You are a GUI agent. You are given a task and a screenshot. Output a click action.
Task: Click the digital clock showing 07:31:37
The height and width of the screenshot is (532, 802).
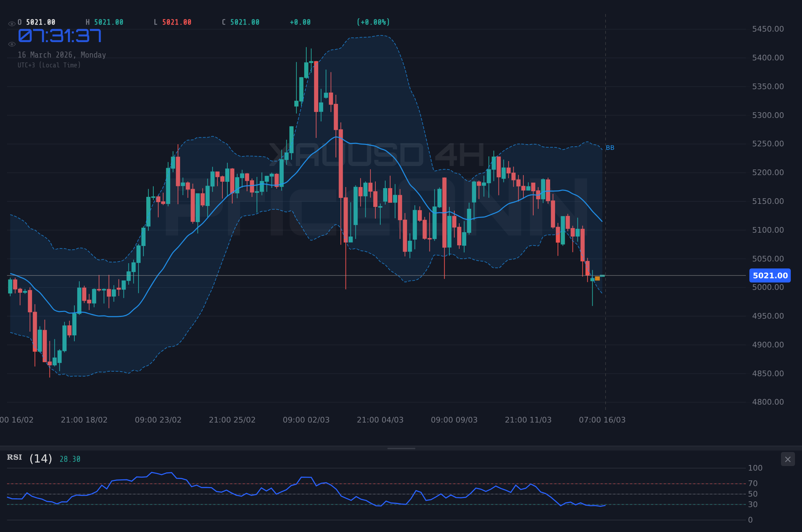60,35
